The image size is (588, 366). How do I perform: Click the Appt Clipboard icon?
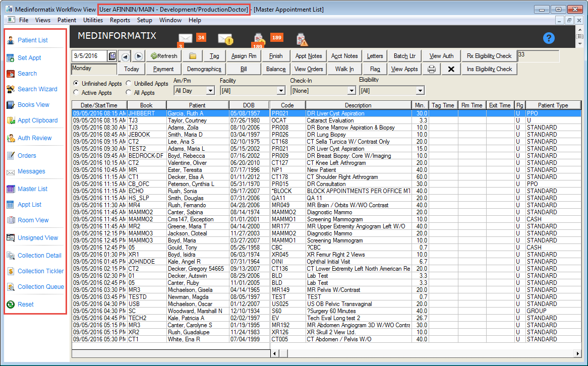tap(11, 120)
